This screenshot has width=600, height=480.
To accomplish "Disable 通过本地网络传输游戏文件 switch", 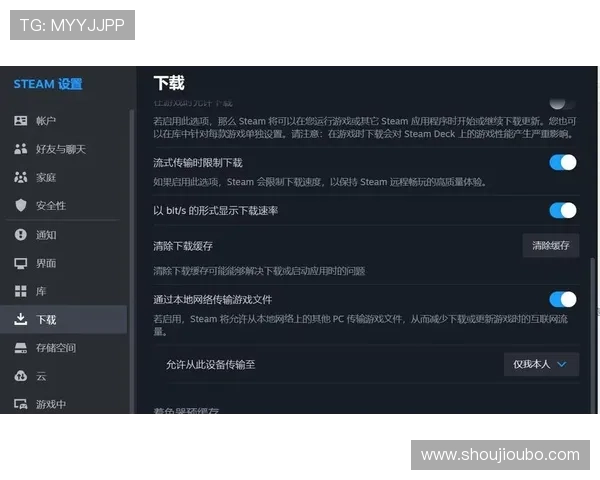I will pyautogui.click(x=563, y=299).
